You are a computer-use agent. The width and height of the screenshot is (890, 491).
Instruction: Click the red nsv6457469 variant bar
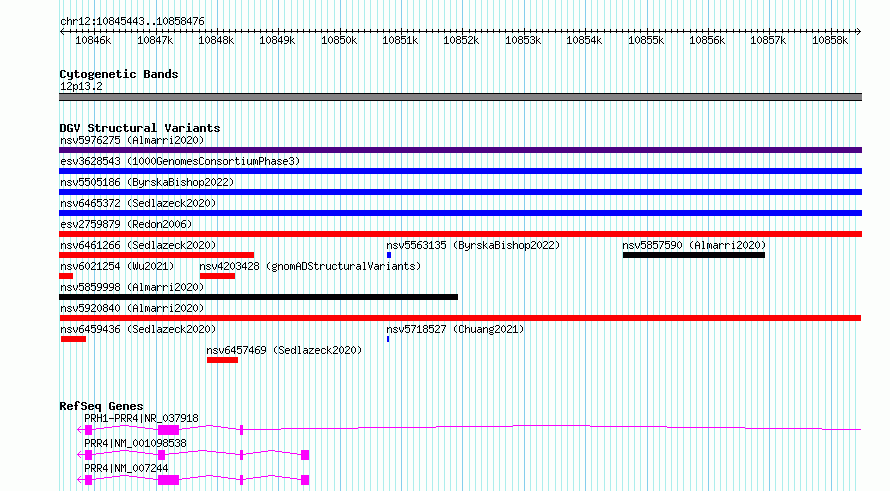pos(222,360)
